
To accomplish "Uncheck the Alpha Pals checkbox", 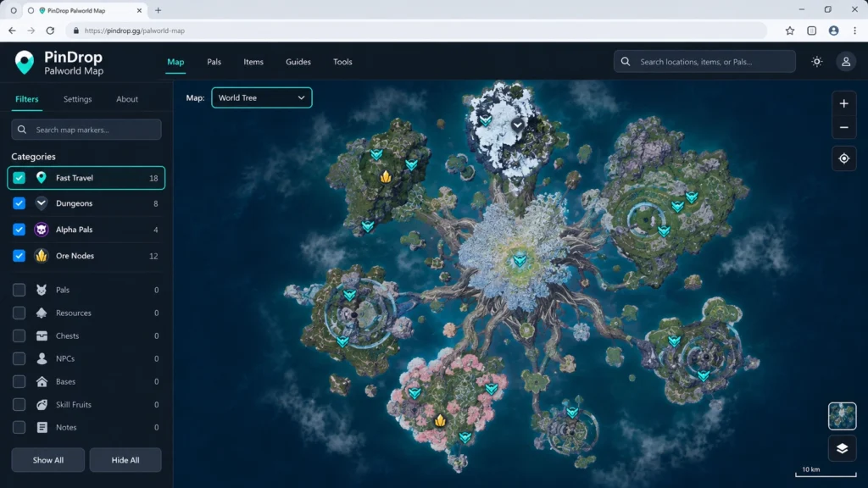I will coord(19,229).
